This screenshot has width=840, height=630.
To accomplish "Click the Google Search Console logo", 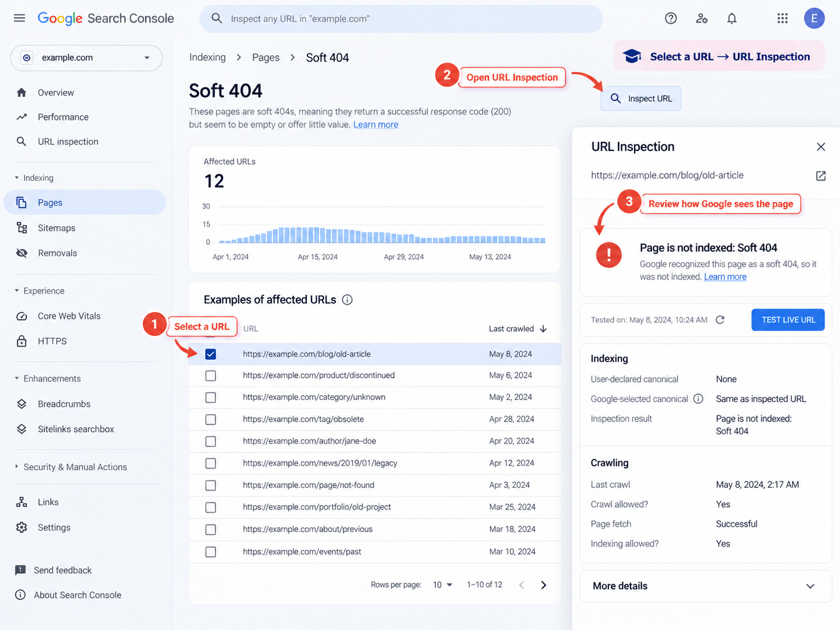I will click(106, 19).
